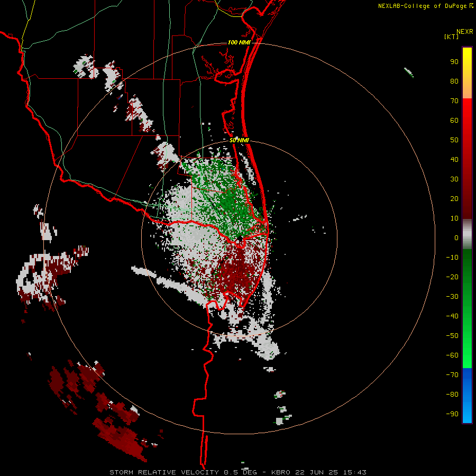This screenshot has height=476, width=476.
Task: Select the 40 value on velocity scale
Action: pyautogui.click(x=454, y=159)
